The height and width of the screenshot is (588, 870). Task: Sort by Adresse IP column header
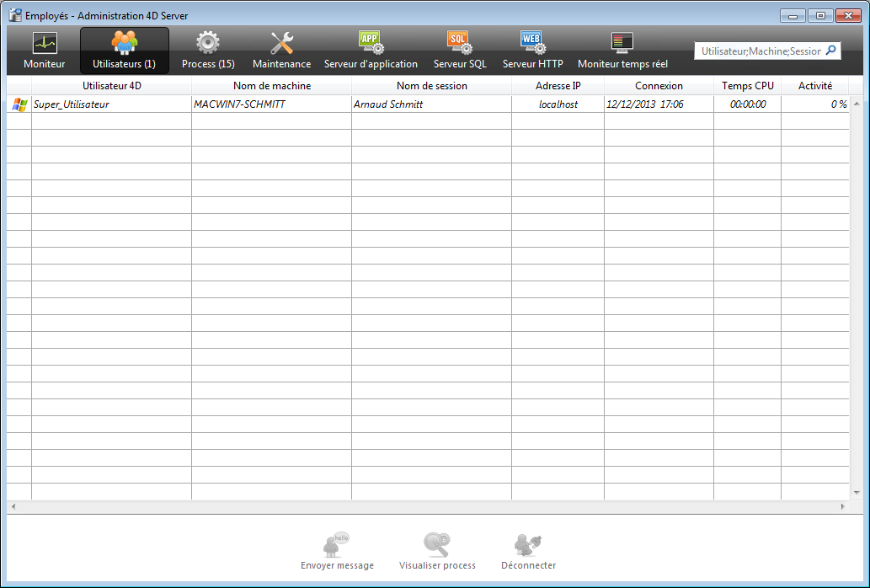click(x=558, y=86)
